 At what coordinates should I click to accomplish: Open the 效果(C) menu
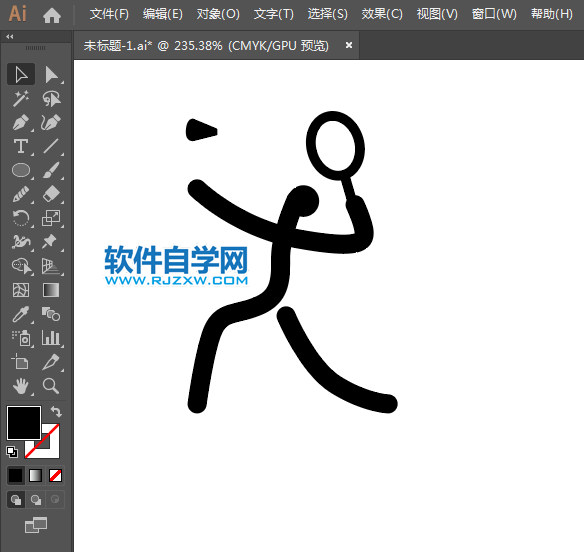pos(382,15)
